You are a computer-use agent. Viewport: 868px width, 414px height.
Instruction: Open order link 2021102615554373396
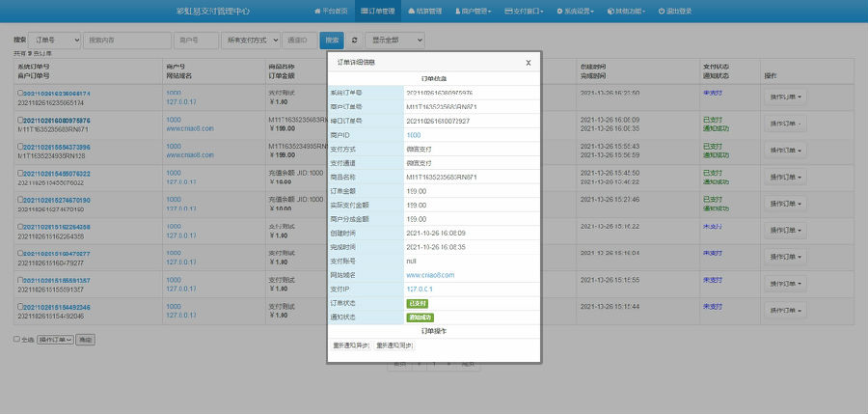pos(57,147)
